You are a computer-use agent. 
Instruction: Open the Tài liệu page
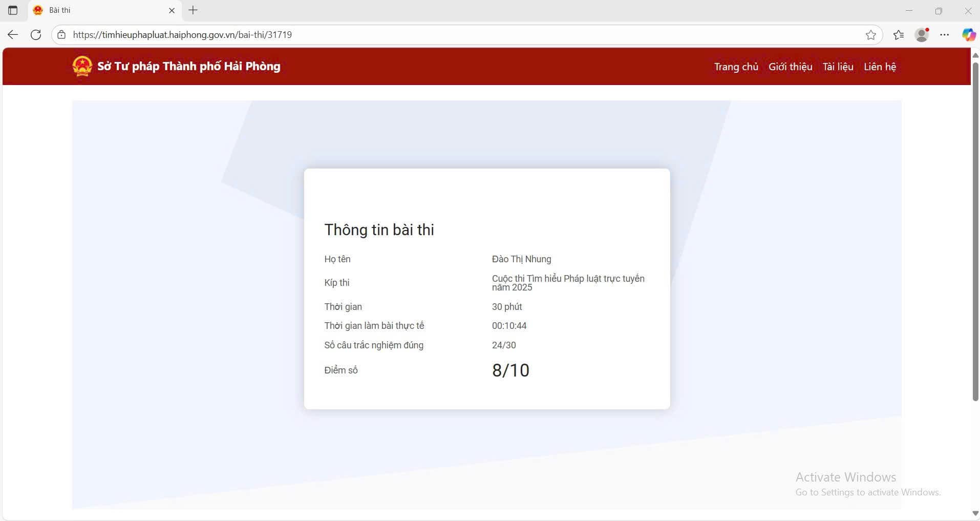(x=838, y=67)
